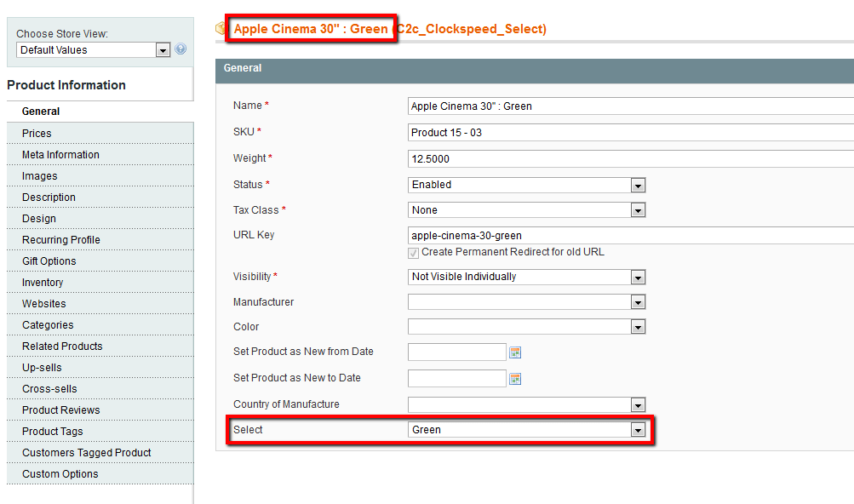Open the Color dropdown
The image size is (854, 504).
[527, 326]
